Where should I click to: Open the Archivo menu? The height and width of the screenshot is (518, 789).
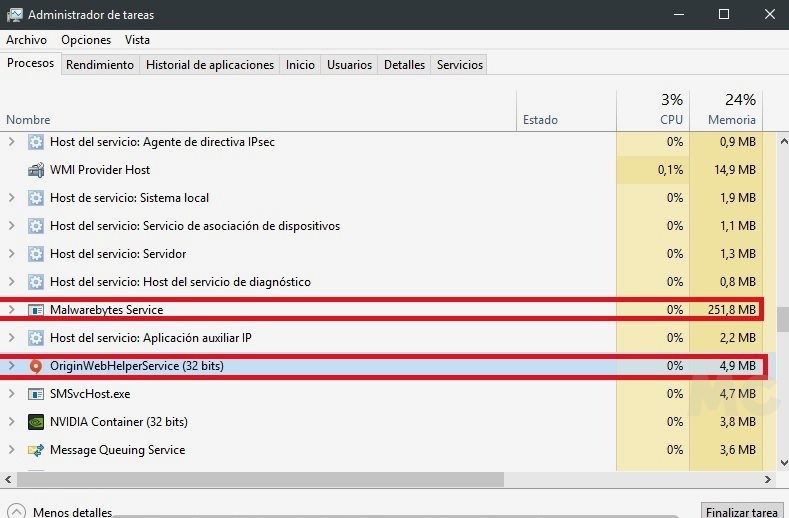26,40
